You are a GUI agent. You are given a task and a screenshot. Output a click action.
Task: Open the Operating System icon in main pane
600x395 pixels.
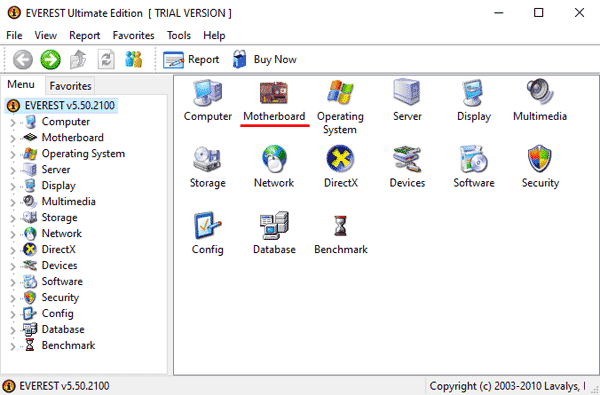340,93
